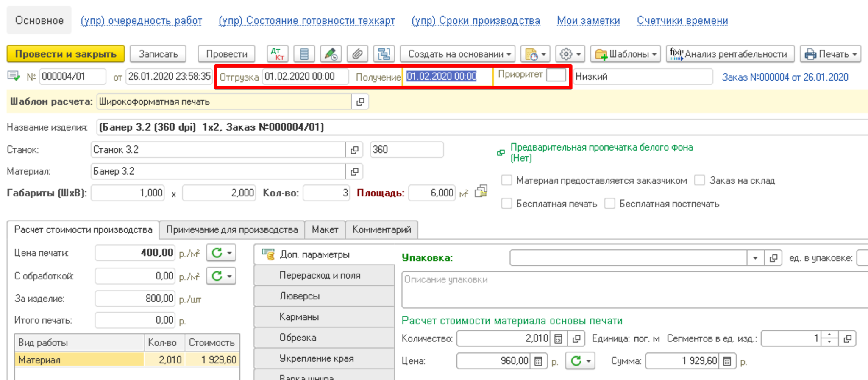This screenshot has width=868, height=380.
Task: Select Укрепление края parameter section
Action: [324, 358]
